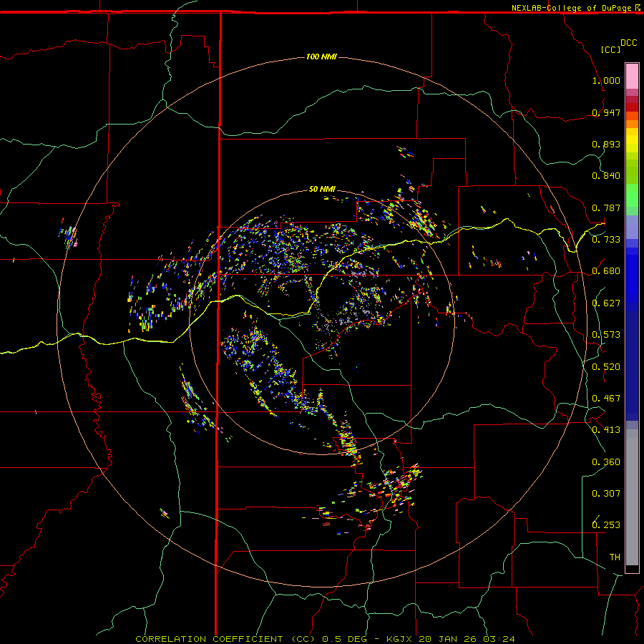644x644 pixels.
Task: Click the KGJX station identifier in caption
Action: (x=401, y=639)
